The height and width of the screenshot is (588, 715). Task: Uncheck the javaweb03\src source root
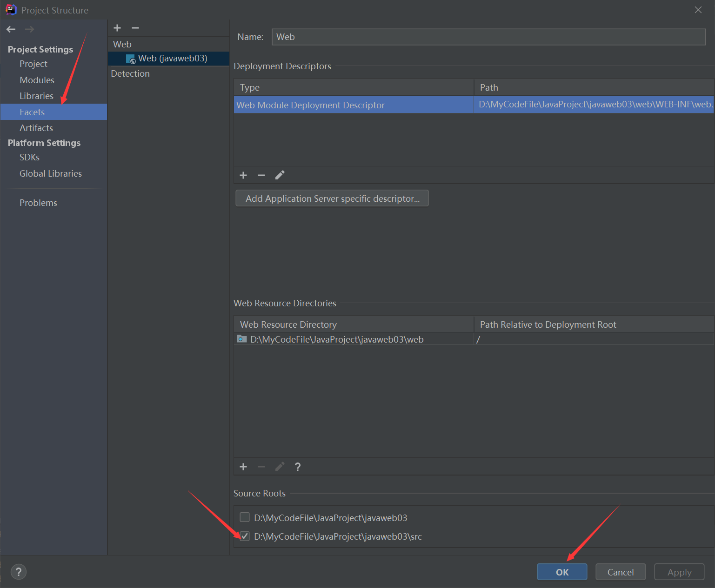click(245, 536)
